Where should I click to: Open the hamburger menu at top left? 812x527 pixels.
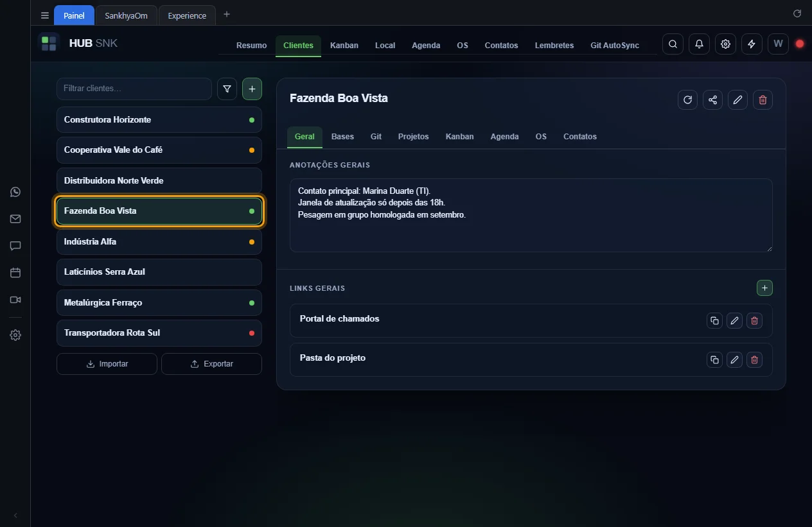tap(44, 15)
